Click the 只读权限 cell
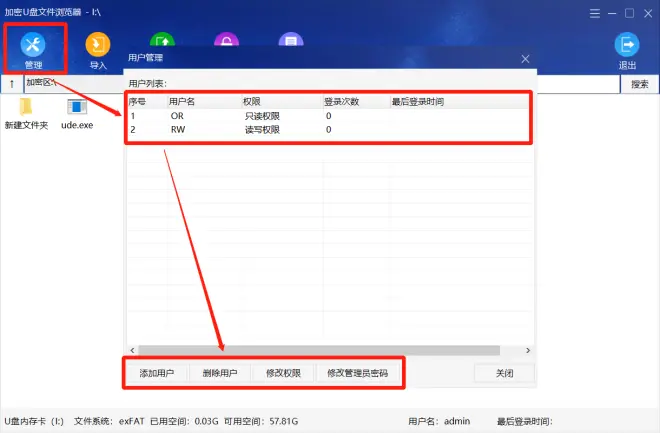 (262, 116)
